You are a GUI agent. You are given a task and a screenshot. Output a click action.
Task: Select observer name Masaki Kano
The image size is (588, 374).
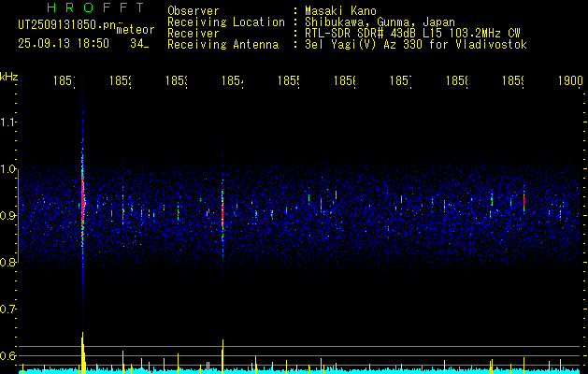340,10
